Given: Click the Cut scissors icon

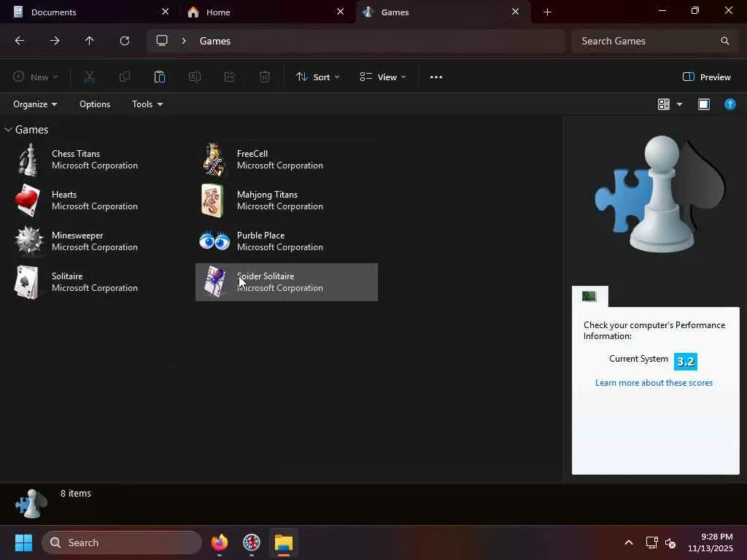Looking at the screenshot, I should 90,77.
